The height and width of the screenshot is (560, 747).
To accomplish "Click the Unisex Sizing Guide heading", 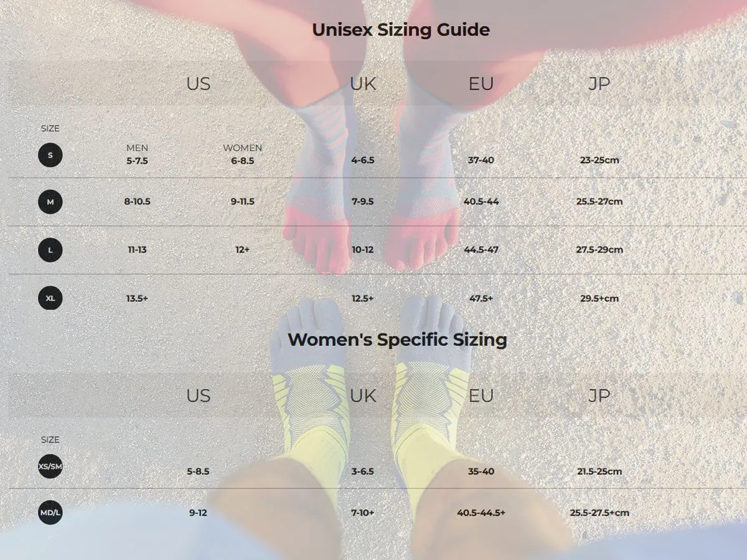I will (x=401, y=30).
